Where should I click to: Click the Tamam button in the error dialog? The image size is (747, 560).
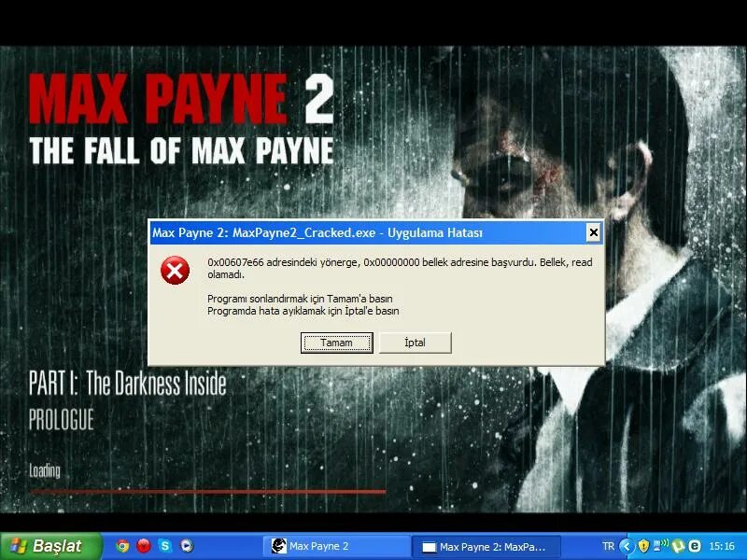point(336,343)
